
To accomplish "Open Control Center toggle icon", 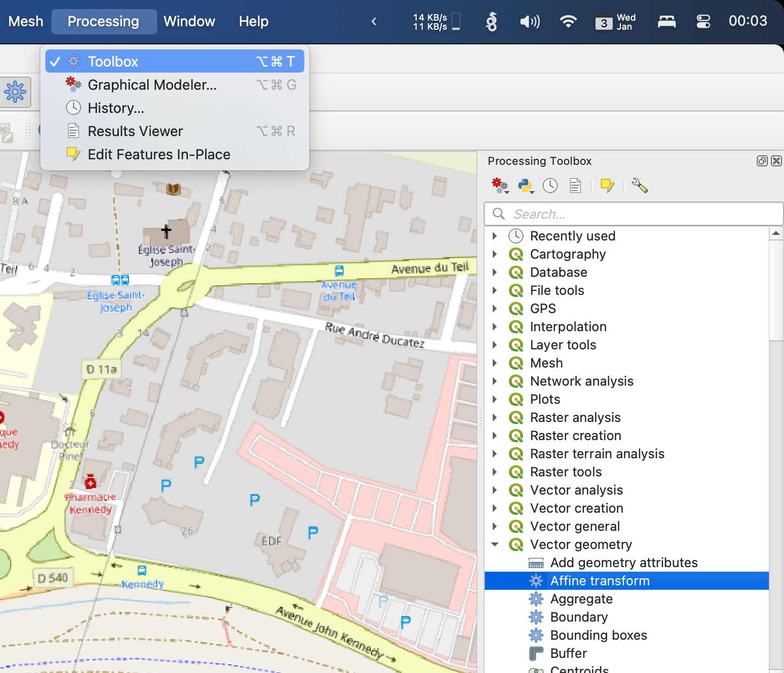I will coord(703,21).
